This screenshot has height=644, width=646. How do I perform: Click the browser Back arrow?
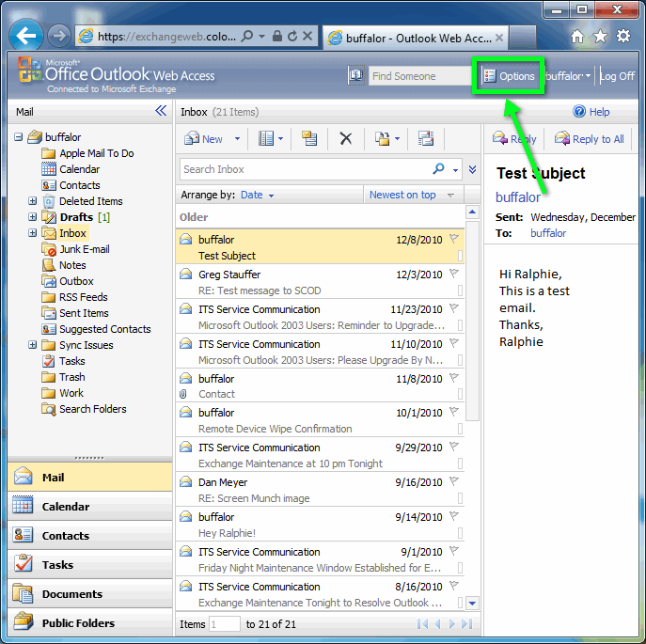(x=26, y=36)
